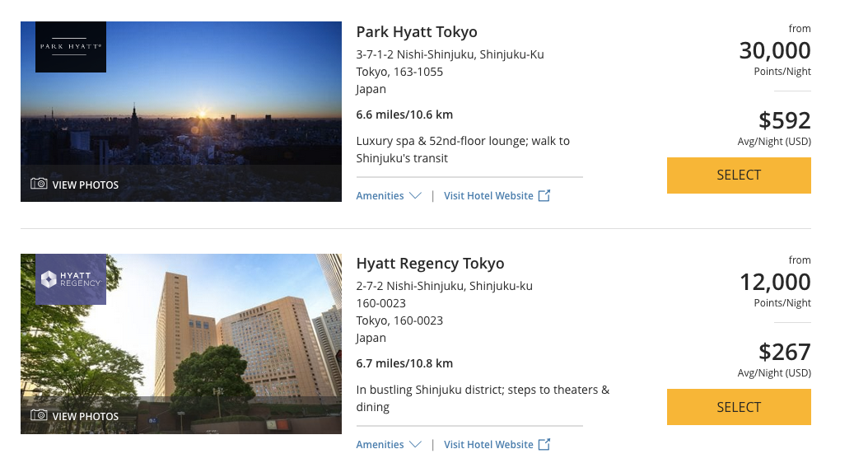
Task: Click external link icon for Hyatt Regency website
Action: pyautogui.click(x=544, y=445)
